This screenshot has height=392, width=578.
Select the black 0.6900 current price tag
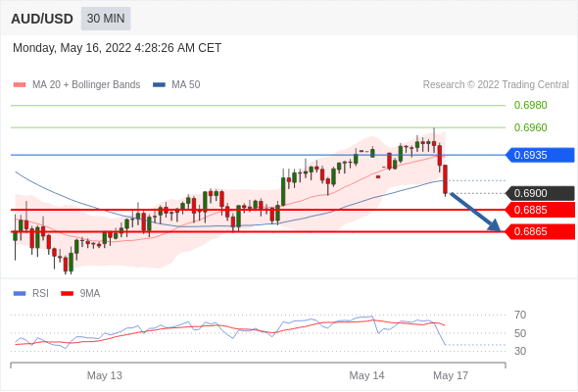tap(540, 193)
